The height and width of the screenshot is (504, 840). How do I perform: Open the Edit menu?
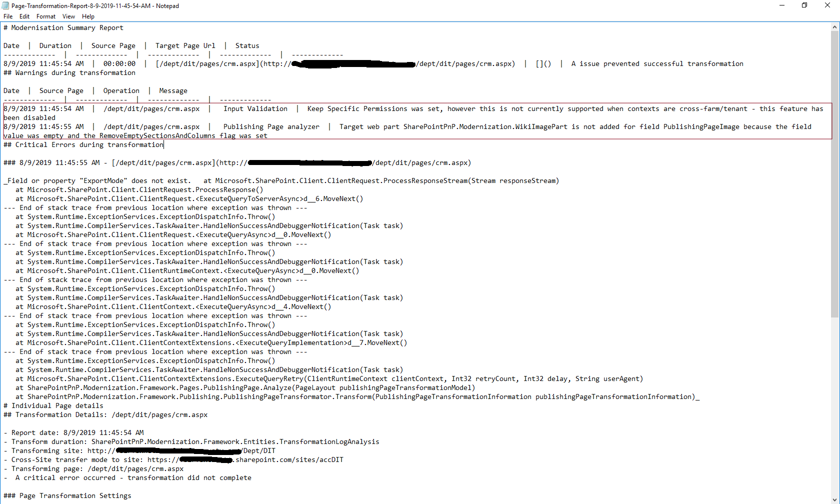(24, 16)
